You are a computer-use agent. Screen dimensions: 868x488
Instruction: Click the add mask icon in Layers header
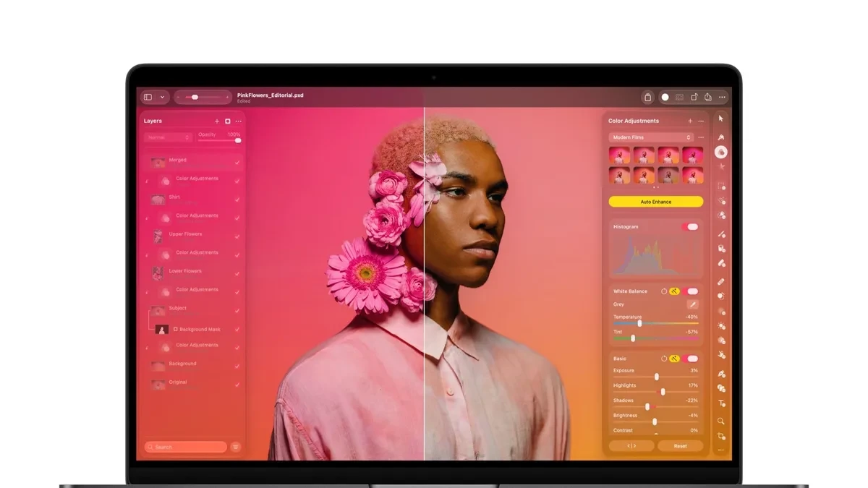coord(228,121)
